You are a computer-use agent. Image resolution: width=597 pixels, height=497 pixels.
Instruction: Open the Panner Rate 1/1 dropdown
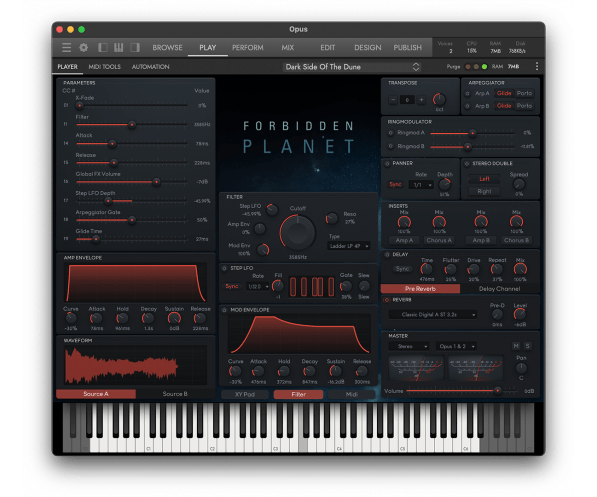[421, 185]
